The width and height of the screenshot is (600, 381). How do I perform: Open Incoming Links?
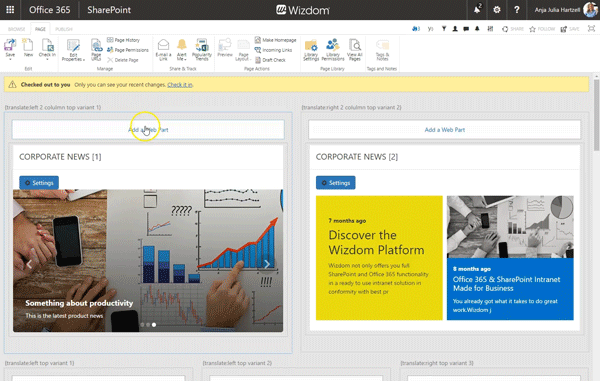click(x=273, y=50)
